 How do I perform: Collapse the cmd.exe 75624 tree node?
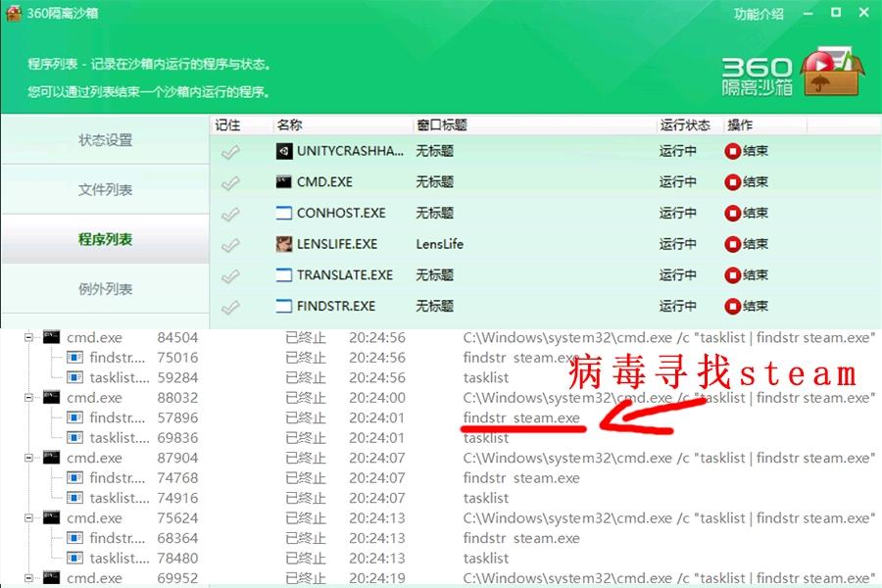tap(28, 518)
